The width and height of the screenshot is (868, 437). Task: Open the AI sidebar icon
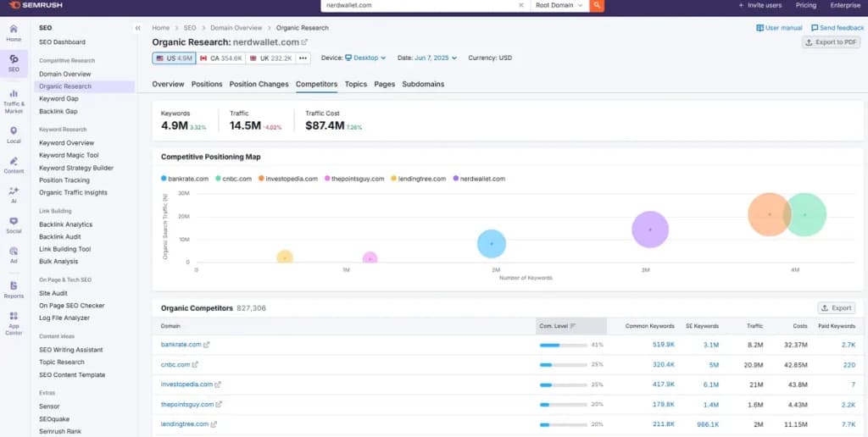tap(14, 195)
